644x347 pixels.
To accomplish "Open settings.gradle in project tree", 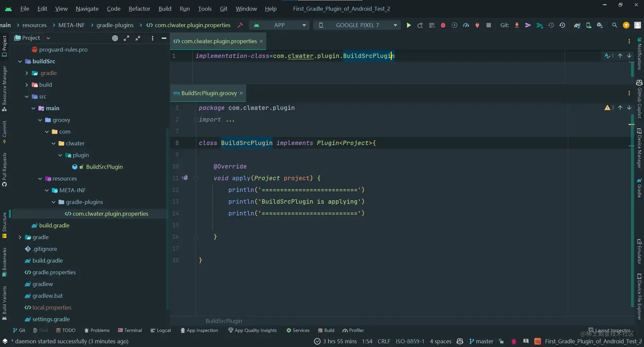I will (51, 319).
